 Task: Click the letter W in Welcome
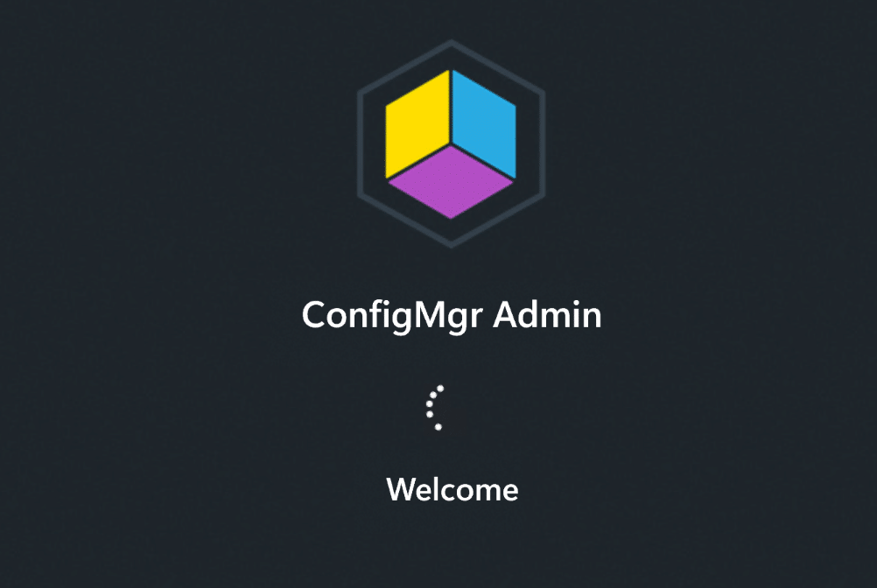[399, 490]
